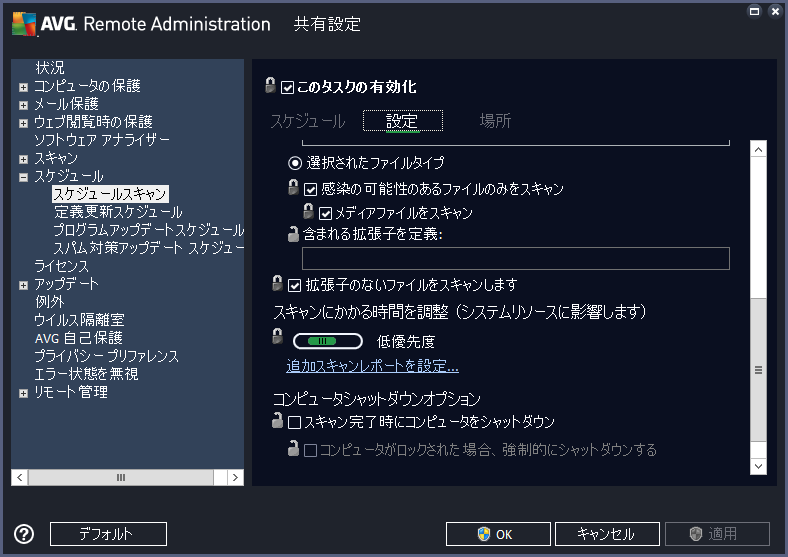Toggle 拡張子のないファイルをスキャンします checkbox
Image resolution: width=788 pixels, height=557 pixels.
pyautogui.click(x=294, y=286)
